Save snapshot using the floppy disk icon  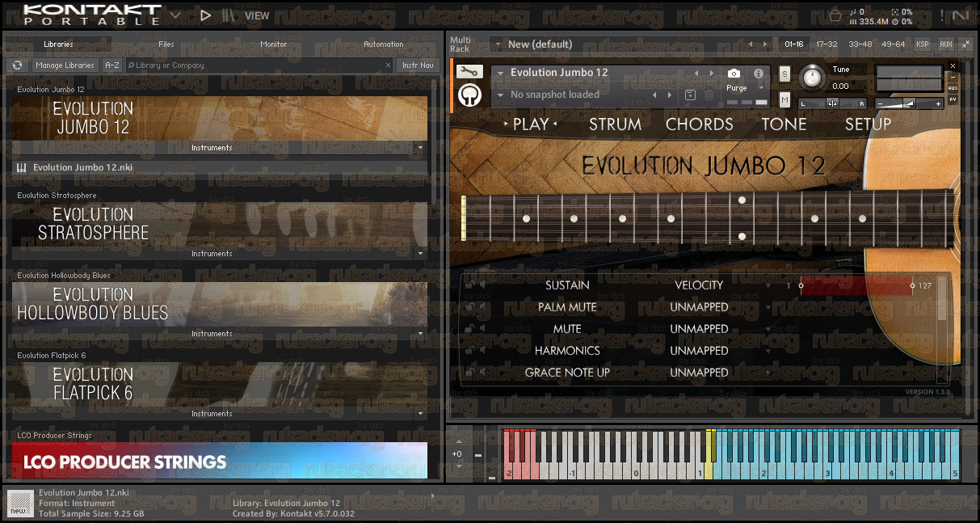tap(690, 95)
